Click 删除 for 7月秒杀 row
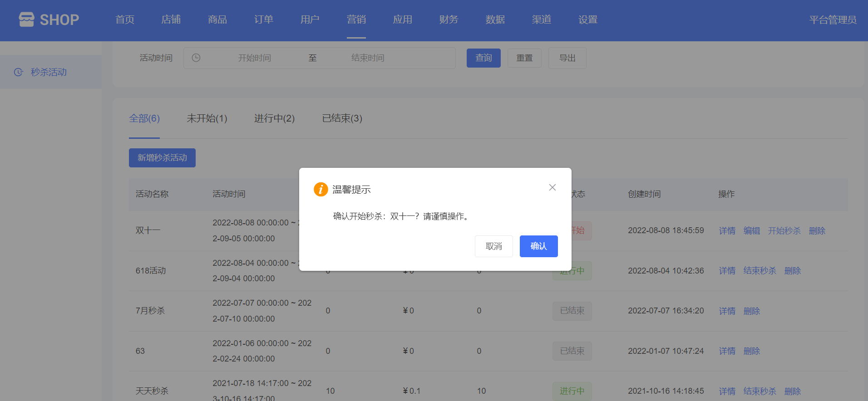The image size is (868, 401). [x=752, y=311]
